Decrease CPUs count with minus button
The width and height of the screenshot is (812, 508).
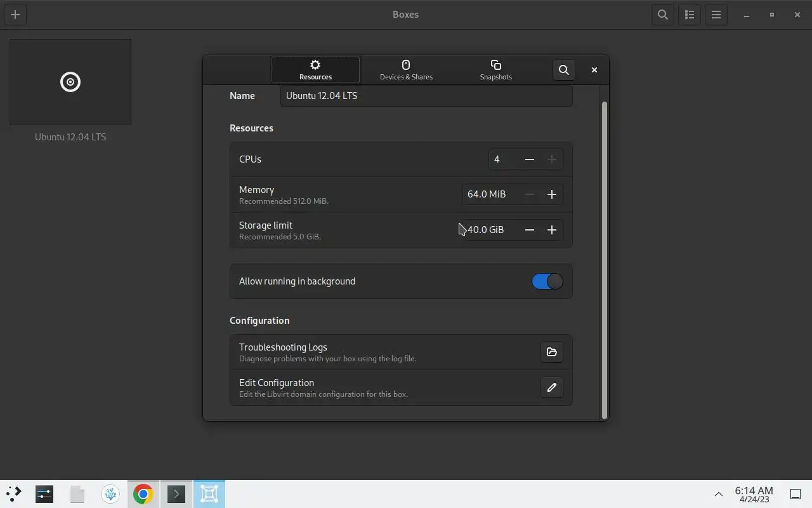tap(530, 159)
